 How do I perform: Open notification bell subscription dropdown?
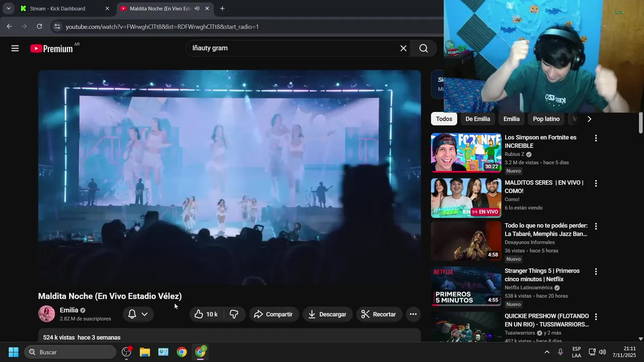138,314
